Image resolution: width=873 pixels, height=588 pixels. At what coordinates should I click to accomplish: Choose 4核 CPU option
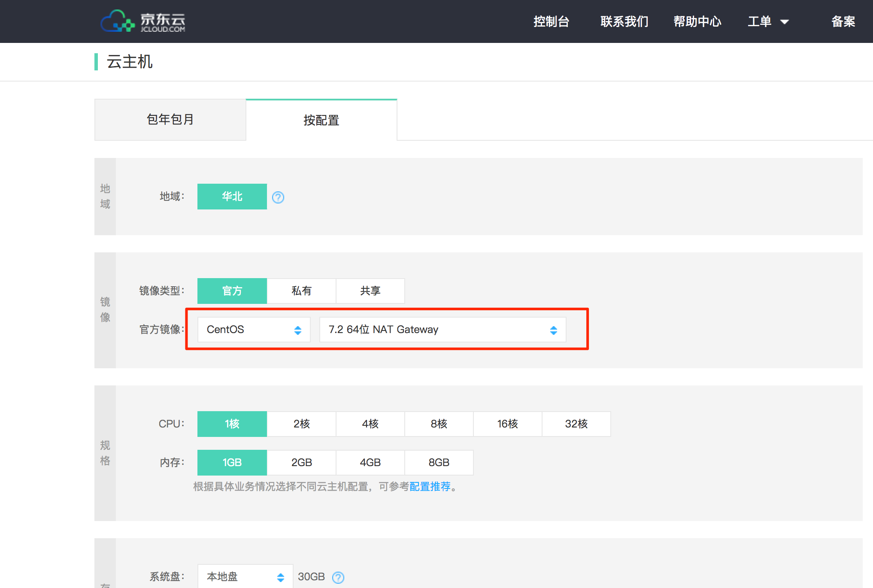point(370,424)
